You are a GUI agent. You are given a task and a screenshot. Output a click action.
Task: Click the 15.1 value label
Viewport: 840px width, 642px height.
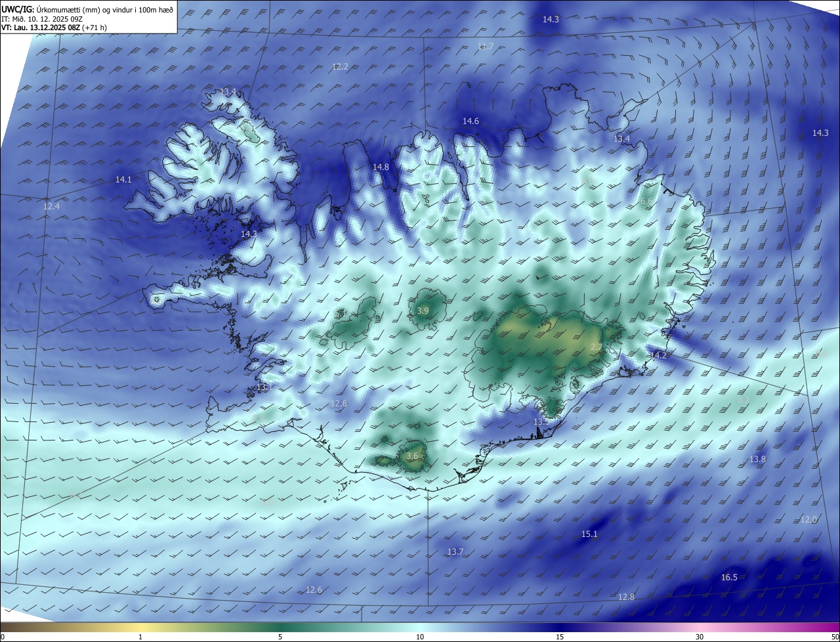589,534
